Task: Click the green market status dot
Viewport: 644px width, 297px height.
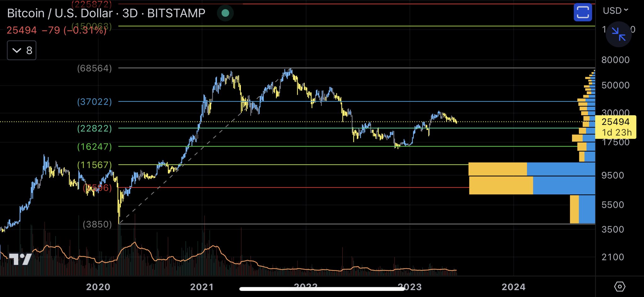Action: tap(225, 13)
